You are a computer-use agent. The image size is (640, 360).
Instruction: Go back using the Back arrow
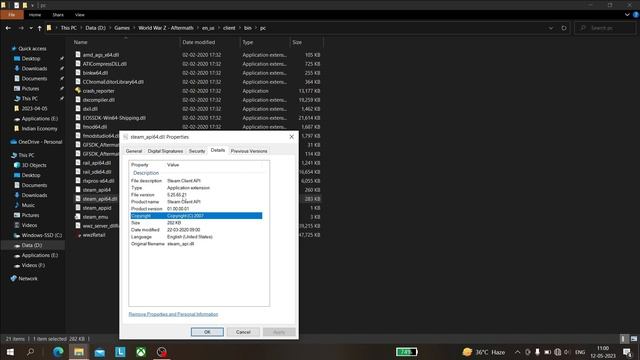click(8, 28)
